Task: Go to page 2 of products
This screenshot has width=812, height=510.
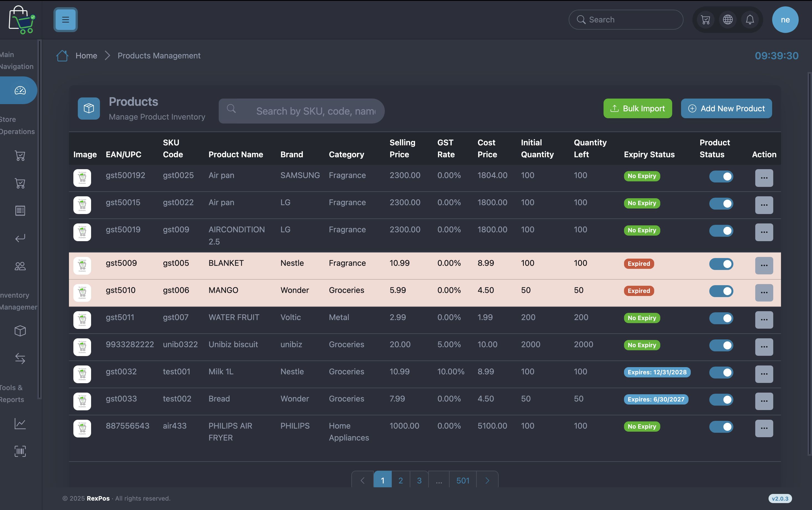Action: [401, 480]
